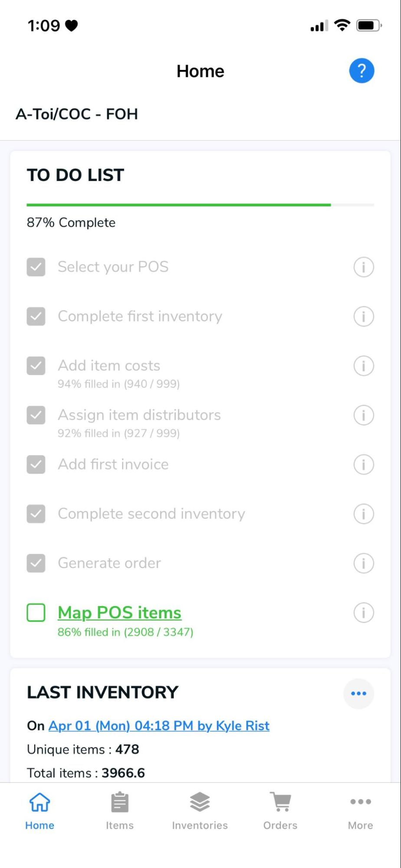This screenshot has height=868, width=401.
Task: Open the Map POS items link
Action: point(119,612)
